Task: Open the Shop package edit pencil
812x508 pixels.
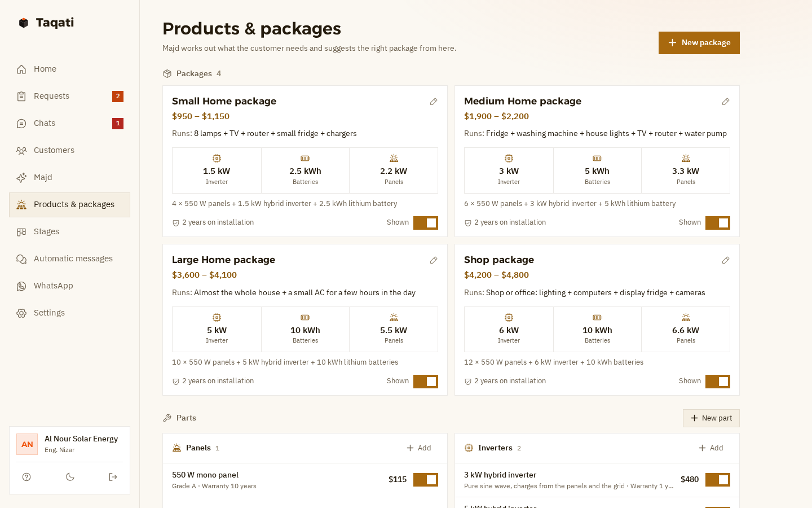Action: [726, 260]
